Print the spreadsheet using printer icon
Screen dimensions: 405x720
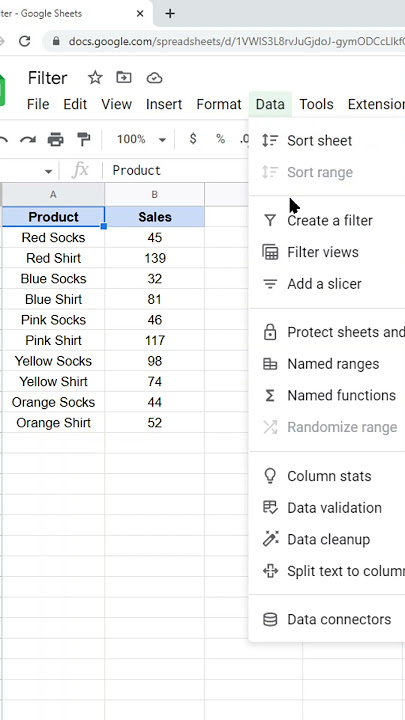[56, 139]
